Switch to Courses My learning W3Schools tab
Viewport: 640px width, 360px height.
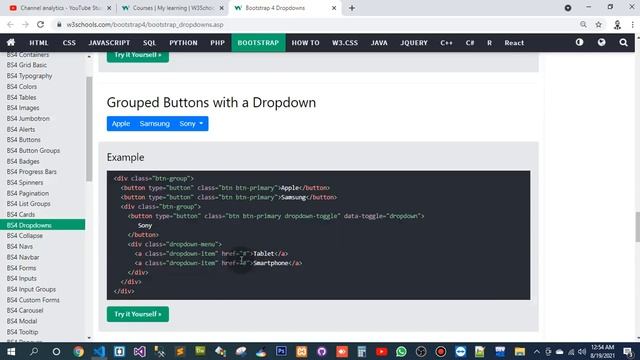coord(173,8)
